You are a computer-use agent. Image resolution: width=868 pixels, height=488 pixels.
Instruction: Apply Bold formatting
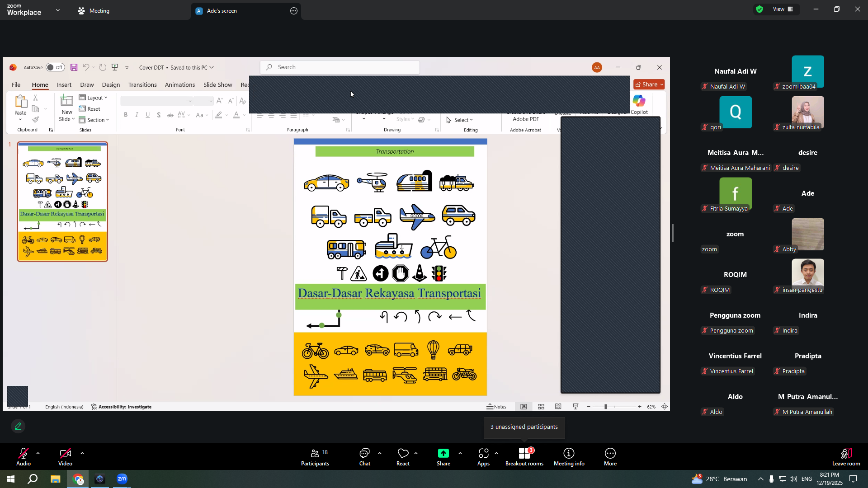click(126, 115)
